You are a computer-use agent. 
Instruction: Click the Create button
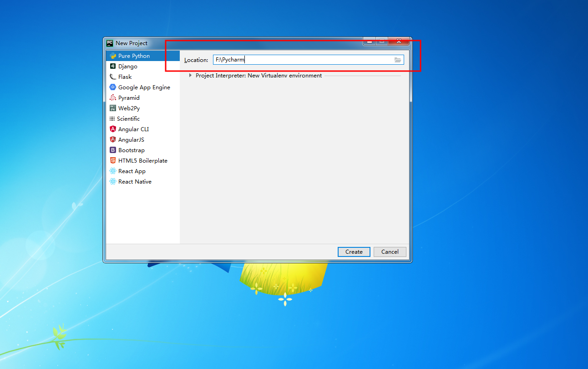point(354,252)
